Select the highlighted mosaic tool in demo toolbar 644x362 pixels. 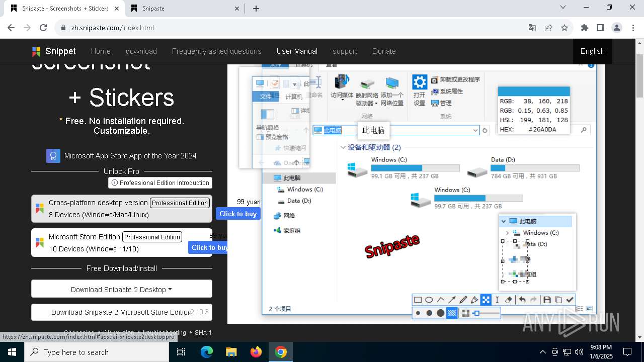point(486,300)
